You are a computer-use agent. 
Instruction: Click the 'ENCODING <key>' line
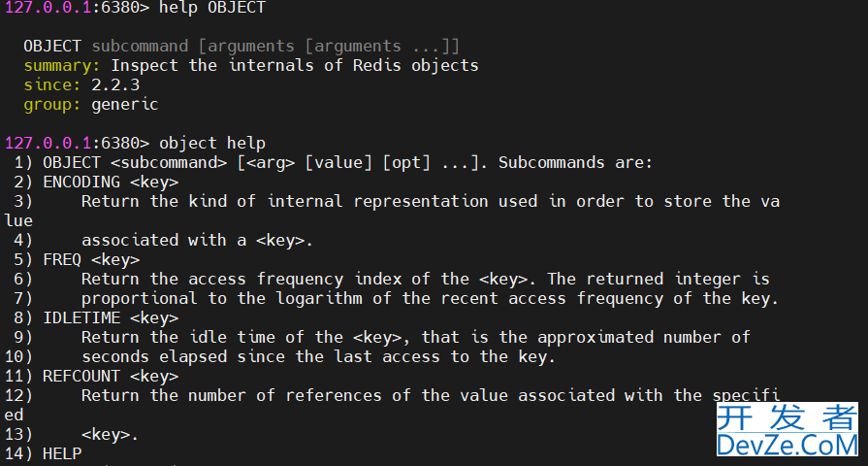point(111,182)
